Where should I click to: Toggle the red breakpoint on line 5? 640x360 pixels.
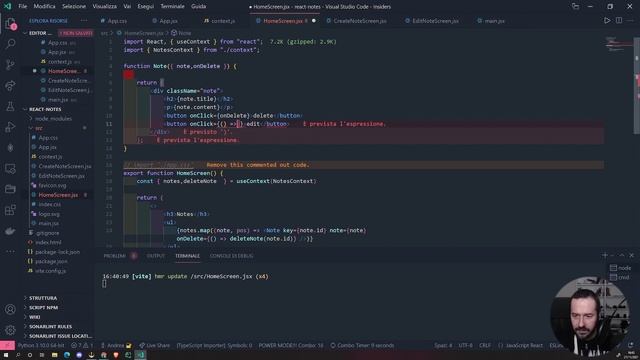pos(129,74)
